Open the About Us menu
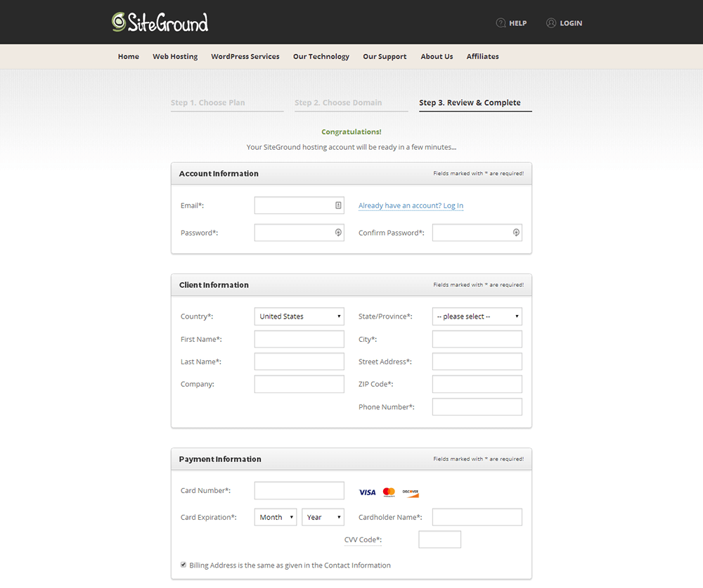Viewport: 703px width, 588px height. [437, 56]
